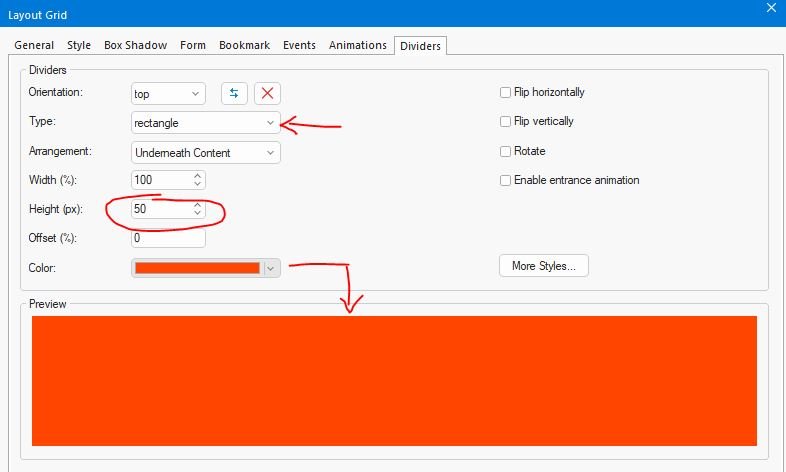Decrease Width value with down arrow
The height and width of the screenshot is (472, 786).
[x=198, y=185]
